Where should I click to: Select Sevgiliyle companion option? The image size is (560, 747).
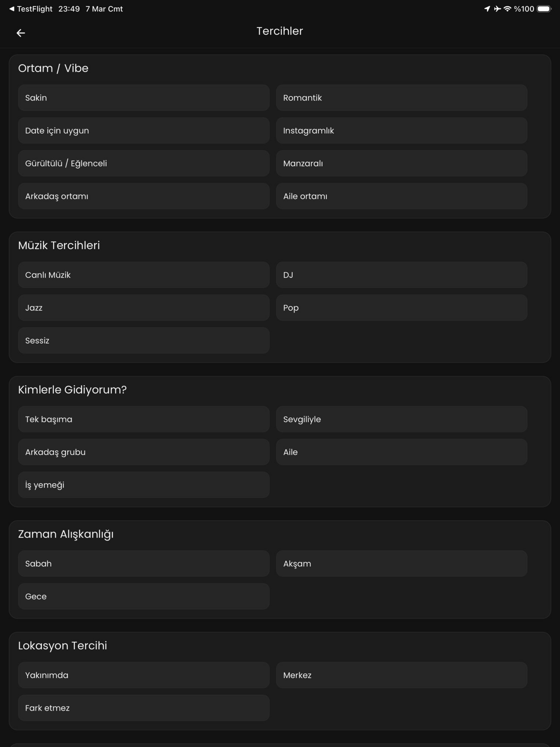402,419
